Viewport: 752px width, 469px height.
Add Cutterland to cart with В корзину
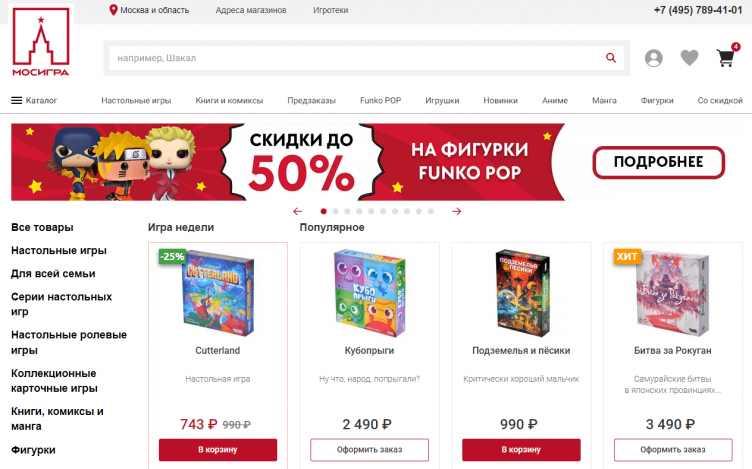tap(218, 450)
